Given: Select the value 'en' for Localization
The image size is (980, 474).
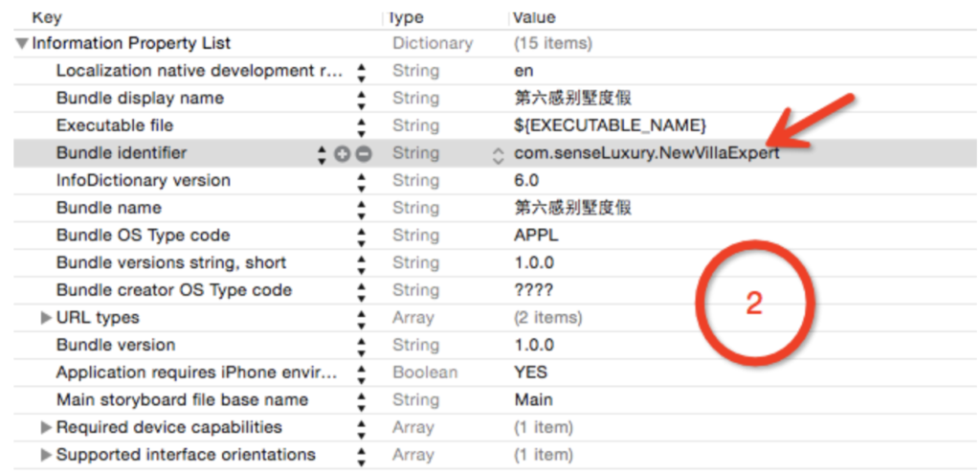Looking at the screenshot, I should pyautogui.click(x=523, y=71).
